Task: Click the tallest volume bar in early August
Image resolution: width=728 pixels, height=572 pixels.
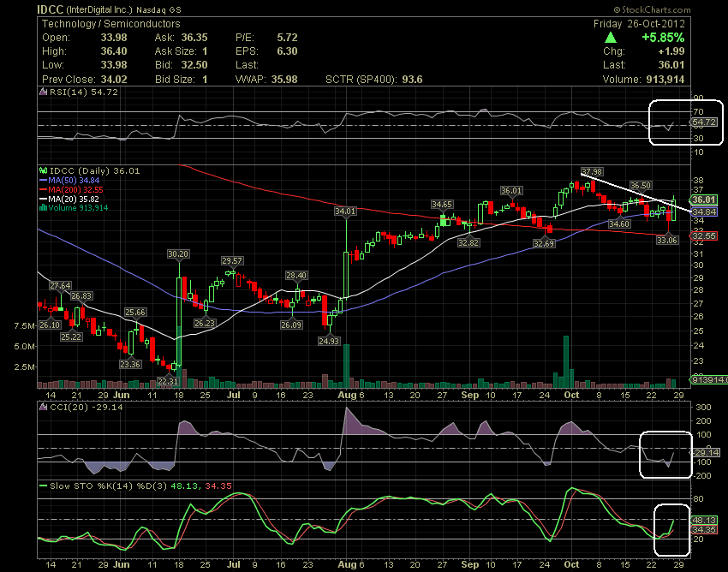Action: [x=346, y=366]
